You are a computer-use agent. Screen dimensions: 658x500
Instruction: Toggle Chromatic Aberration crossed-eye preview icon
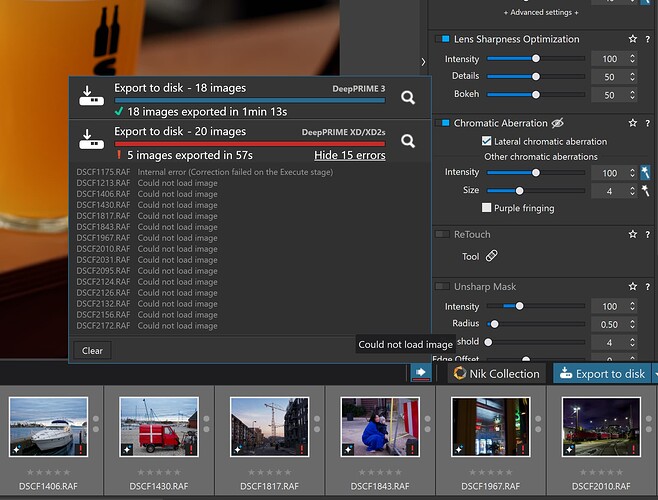pyautogui.click(x=558, y=123)
